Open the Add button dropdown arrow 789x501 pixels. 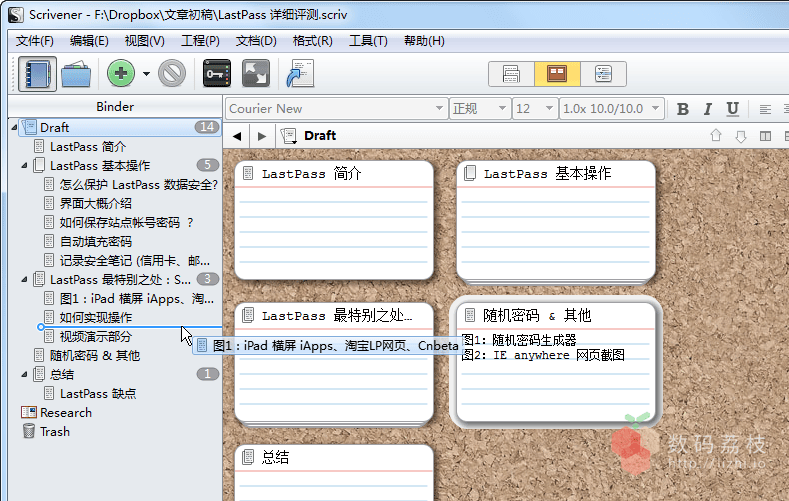click(146, 74)
